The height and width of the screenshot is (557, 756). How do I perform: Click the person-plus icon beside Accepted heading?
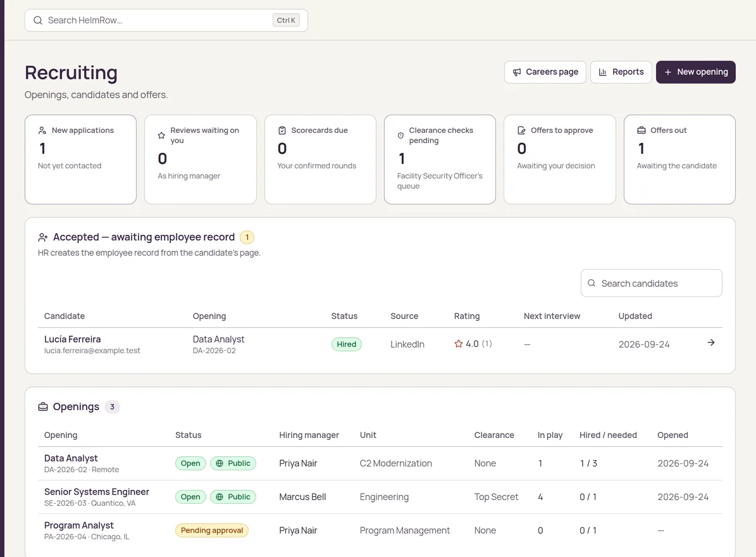[43, 237]
